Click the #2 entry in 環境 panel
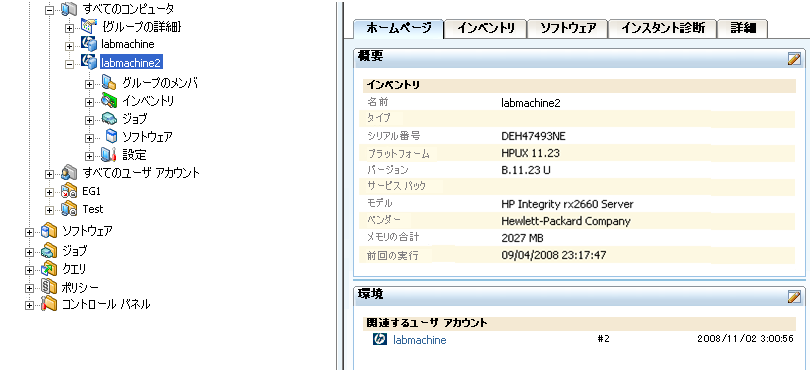This screenshot has width=810, height=370. (x=603, y=339)
